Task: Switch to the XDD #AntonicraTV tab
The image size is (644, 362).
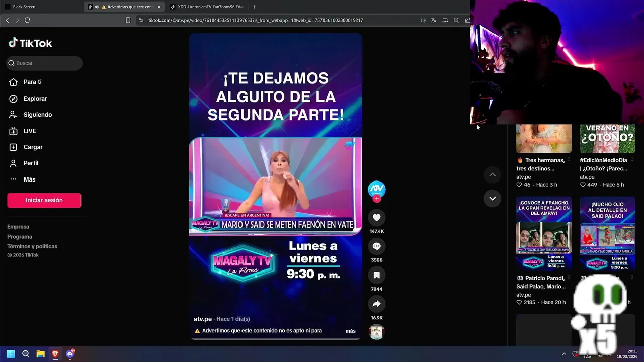Action: [206, 7]
